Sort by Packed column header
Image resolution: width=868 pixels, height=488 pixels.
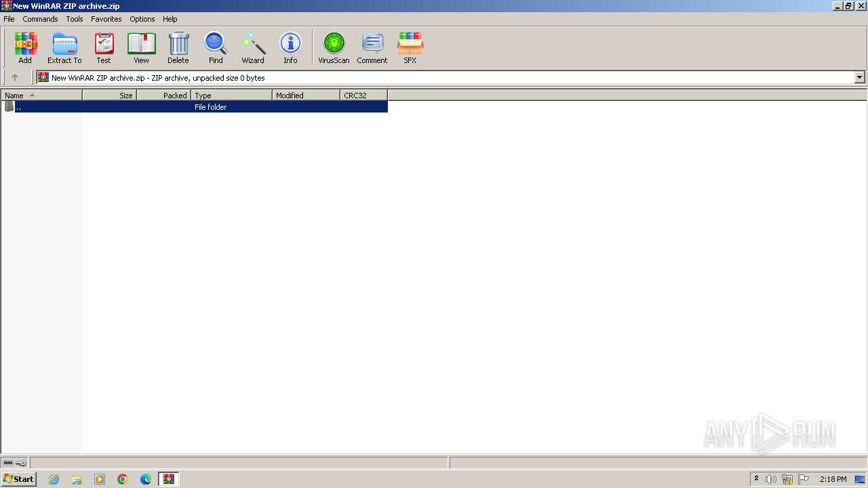coord(164,96)
